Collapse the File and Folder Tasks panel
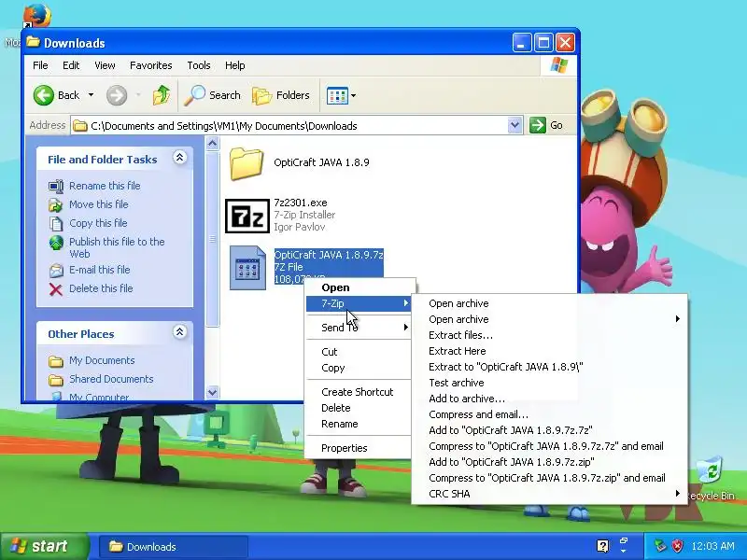The width and height of the screenshot is (747, 560). point(179,158)
